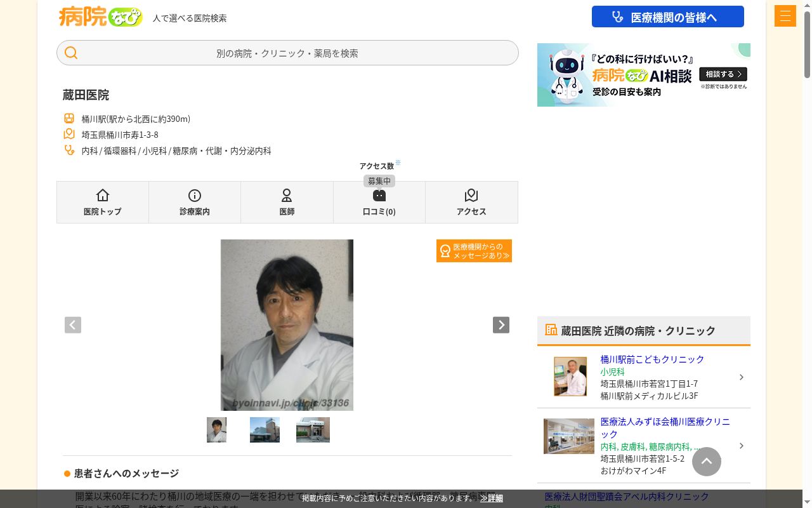Click the みずほ会桶川医療クリニック photo thumbnail
The image size is (812, 508).
pos(569,436)
